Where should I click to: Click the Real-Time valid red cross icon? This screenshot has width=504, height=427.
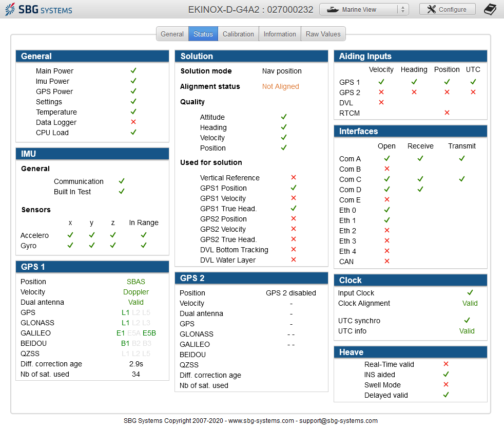pos(446,364)
